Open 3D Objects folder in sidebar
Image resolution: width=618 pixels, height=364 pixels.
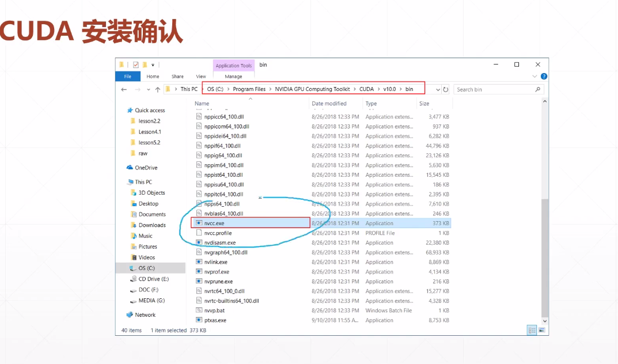[x=151, y=192]
